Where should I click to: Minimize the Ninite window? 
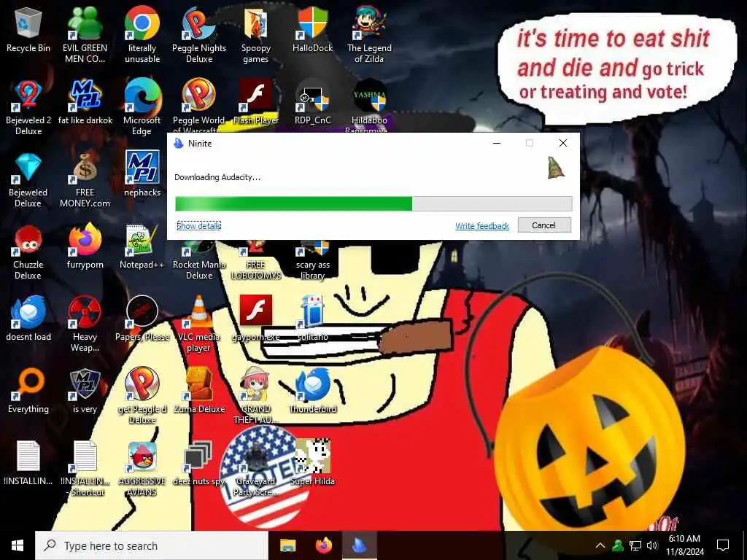click(496, 143)
